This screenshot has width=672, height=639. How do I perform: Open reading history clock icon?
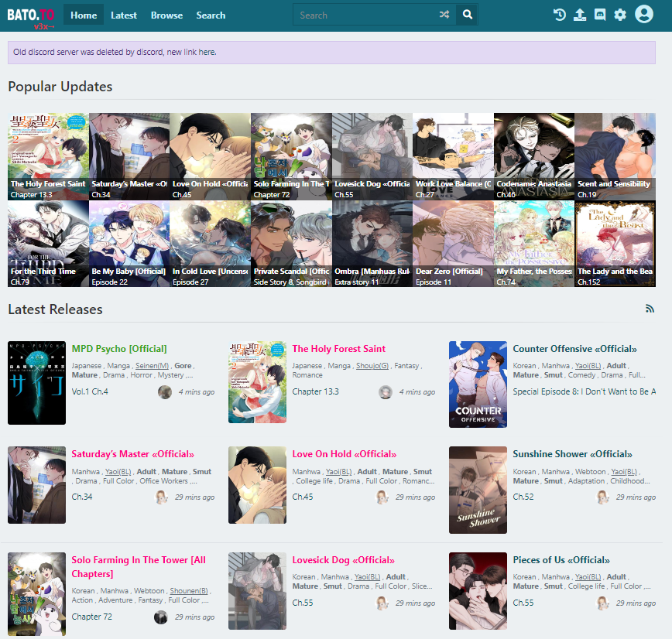559,15
